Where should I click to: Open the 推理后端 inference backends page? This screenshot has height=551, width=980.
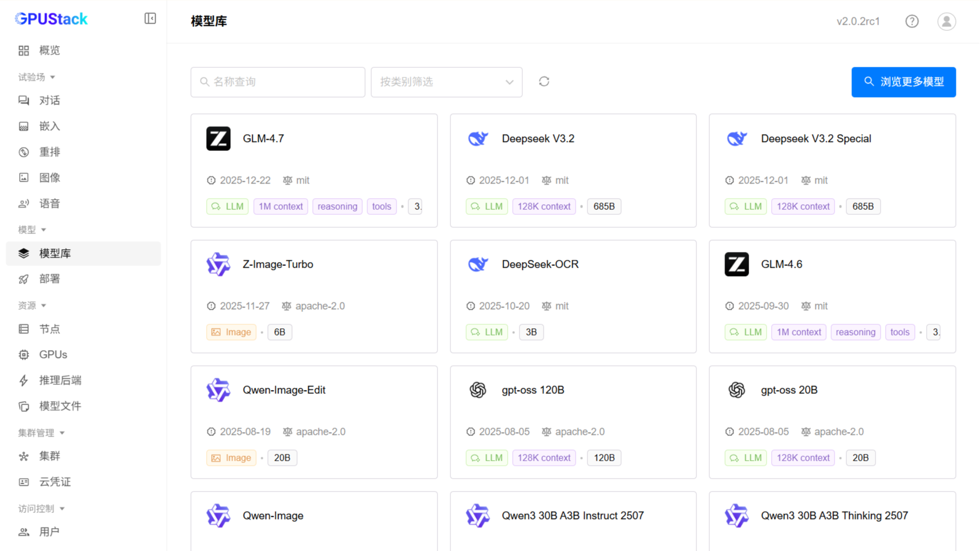coord(83,380)
